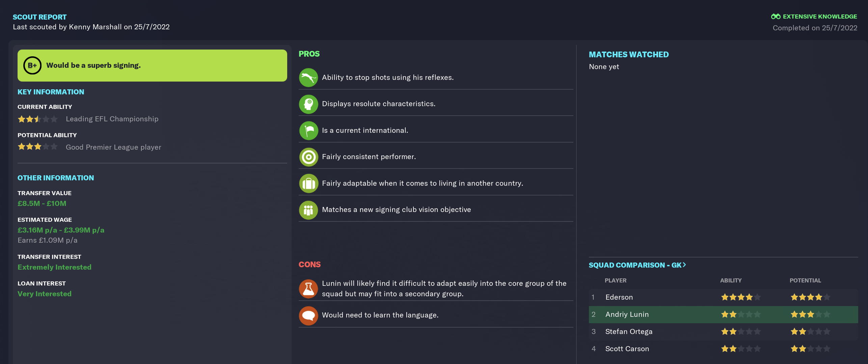Click the Extensive Knowledge binoculars icon
The image size is (868, 364).
click(776, 17)
